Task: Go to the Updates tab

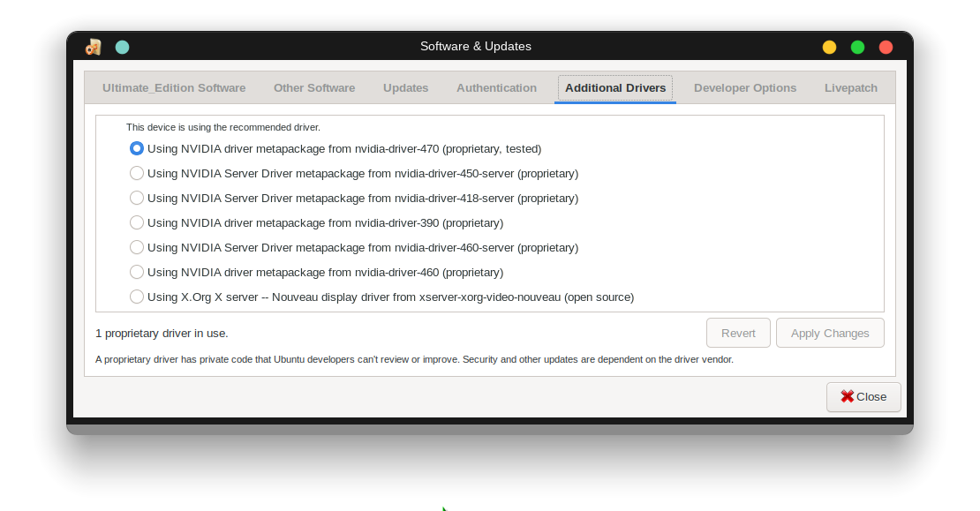Action: (x=406, y=88)
